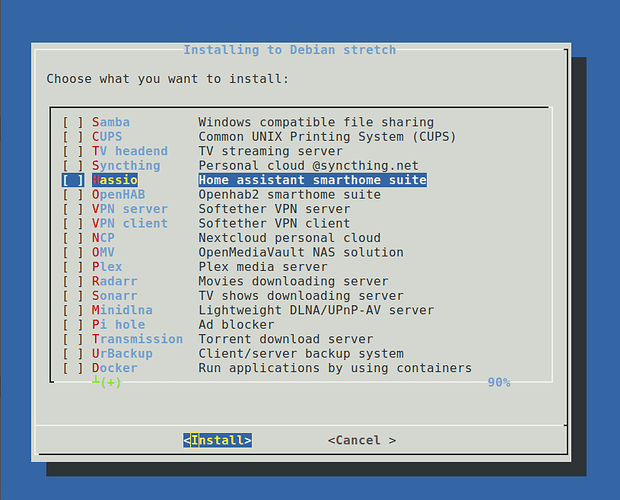Tick the UrBackup checkbox
620x500 pixels.
[73, 354]
